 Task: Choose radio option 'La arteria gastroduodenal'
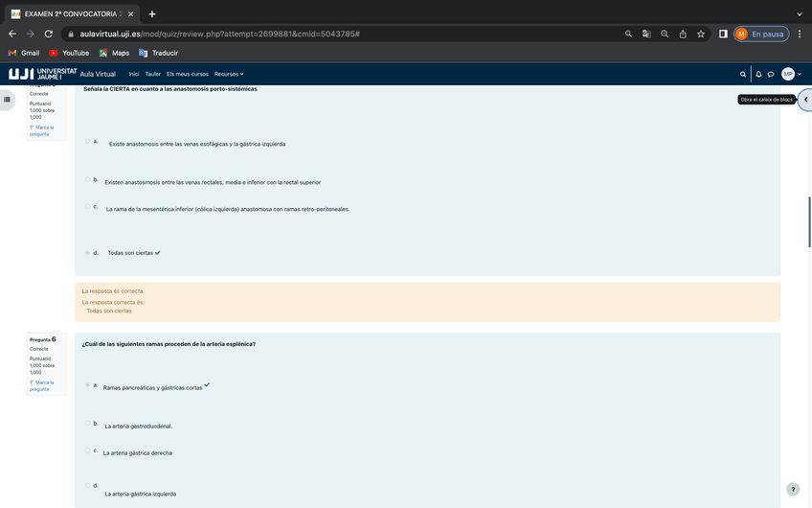click(x=88, y=424)
